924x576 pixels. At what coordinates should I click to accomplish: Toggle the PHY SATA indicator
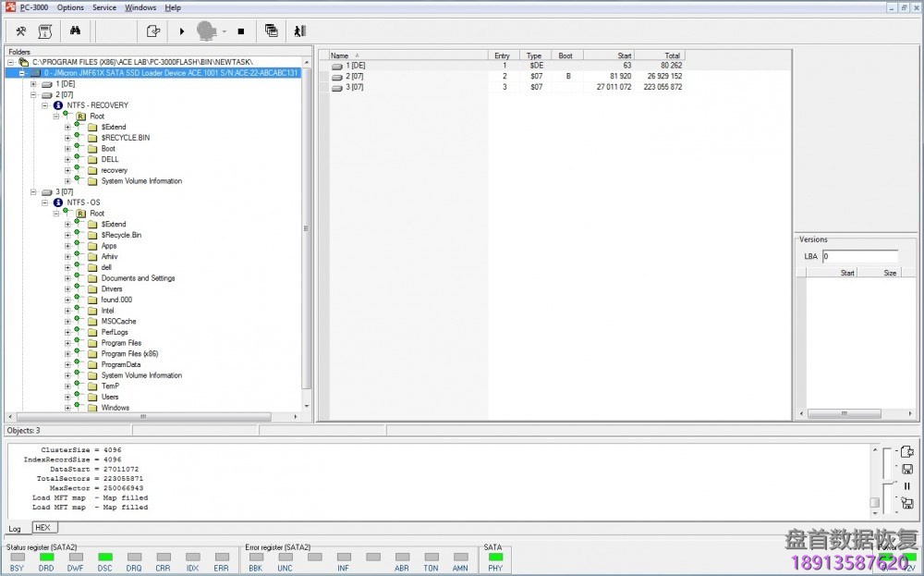495,556
